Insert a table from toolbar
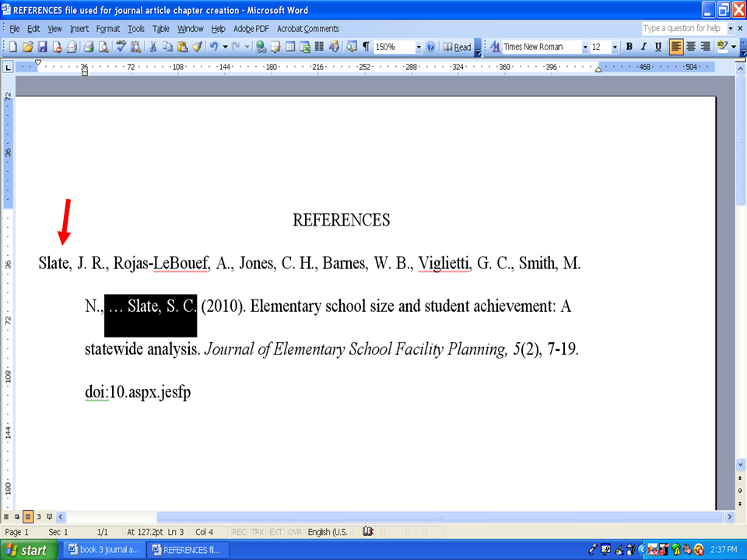This screenshot has width=747, height=560. (x=290, y=47)
